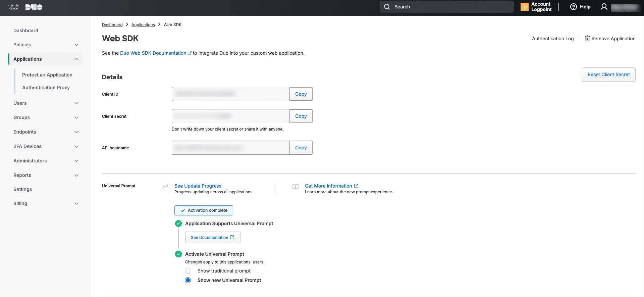Click the search magnifier icon
644x297 pixels.
tap(387, 7)
